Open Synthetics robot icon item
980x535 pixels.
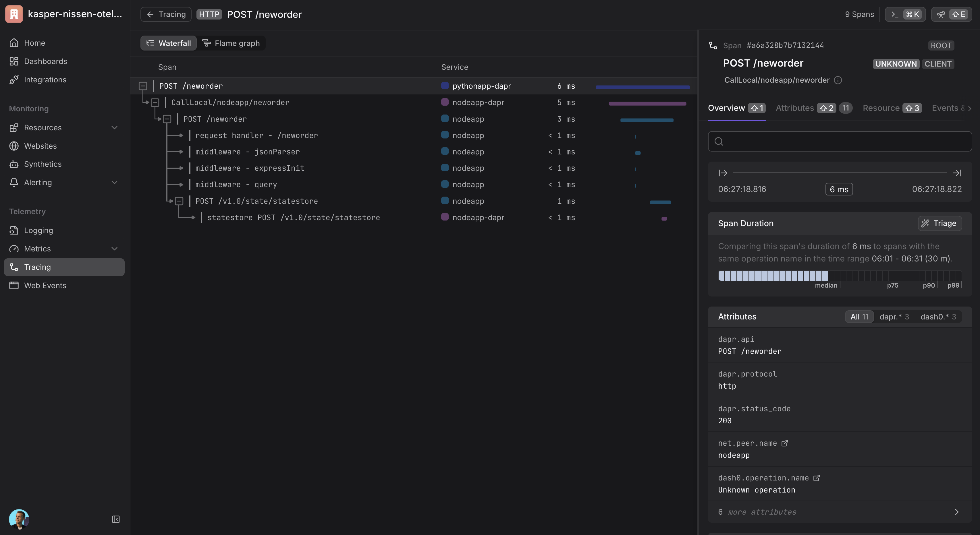(x=14, y=164)
